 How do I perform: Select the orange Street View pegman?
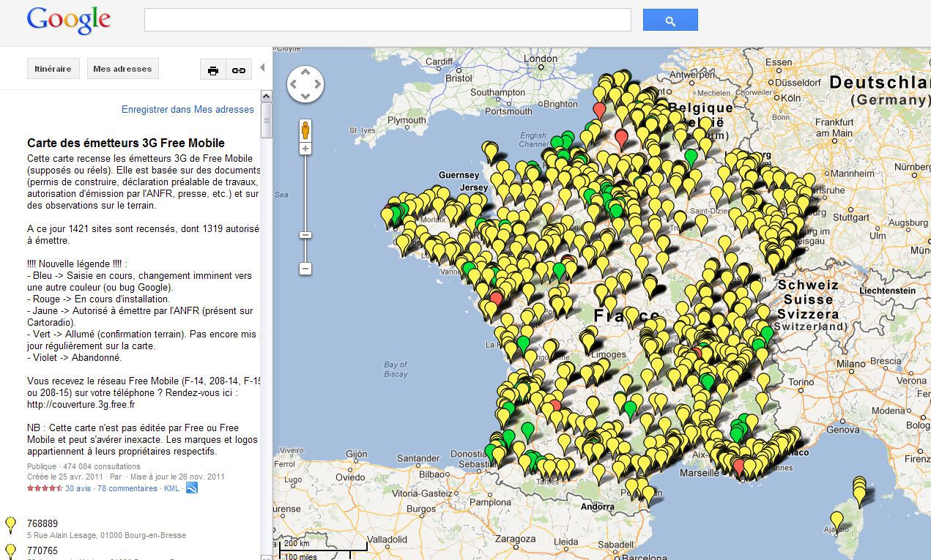click(x=305, y=130)
